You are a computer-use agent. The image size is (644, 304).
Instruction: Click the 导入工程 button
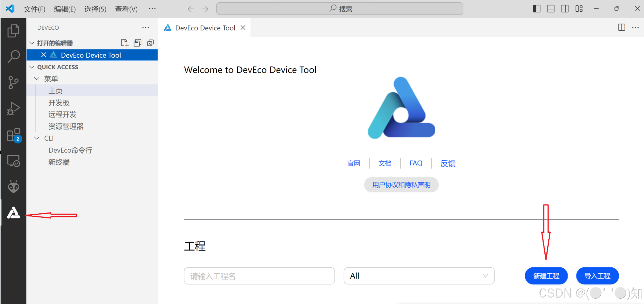click(597, 276)
